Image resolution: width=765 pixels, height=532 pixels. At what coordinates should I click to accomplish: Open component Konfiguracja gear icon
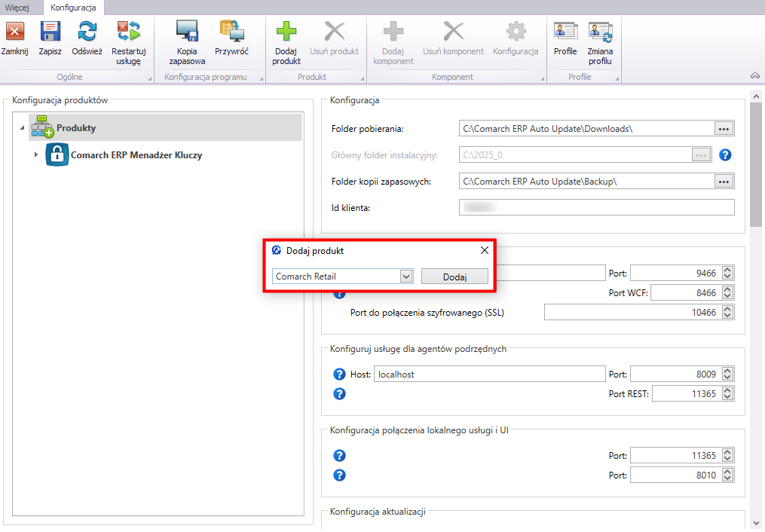pos(516,31)
